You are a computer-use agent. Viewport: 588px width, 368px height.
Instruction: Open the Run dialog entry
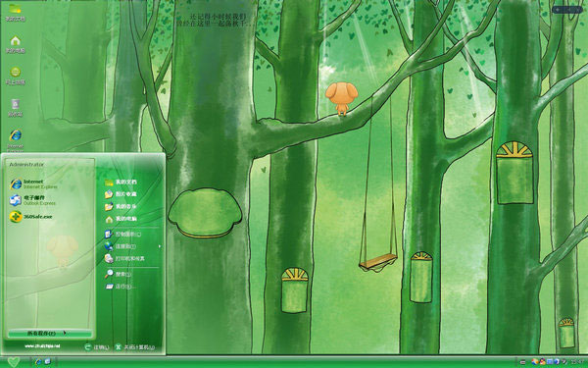click(x=120, y=287)
